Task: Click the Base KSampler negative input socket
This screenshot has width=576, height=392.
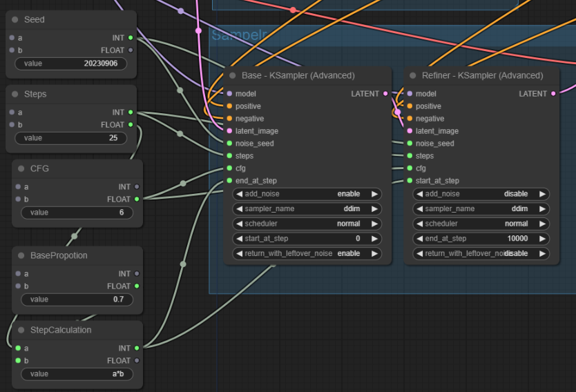Action: pos(229,119)
